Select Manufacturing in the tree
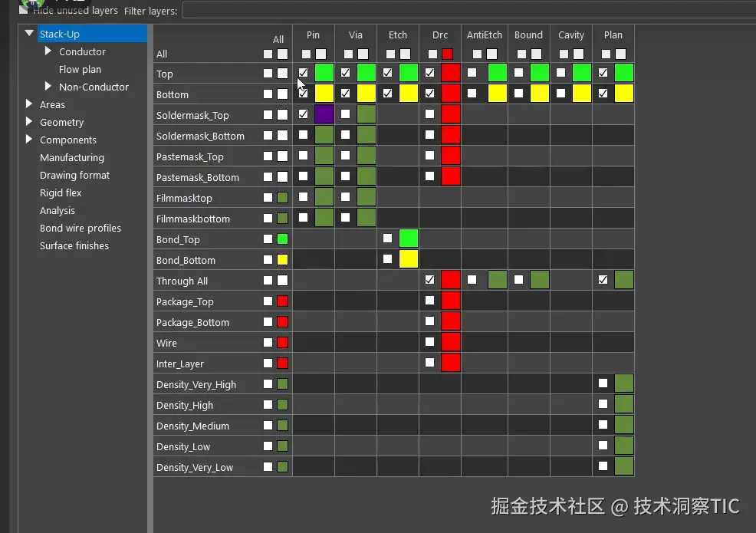This screenshot has height=533, width=756. (x=72, y=158)
